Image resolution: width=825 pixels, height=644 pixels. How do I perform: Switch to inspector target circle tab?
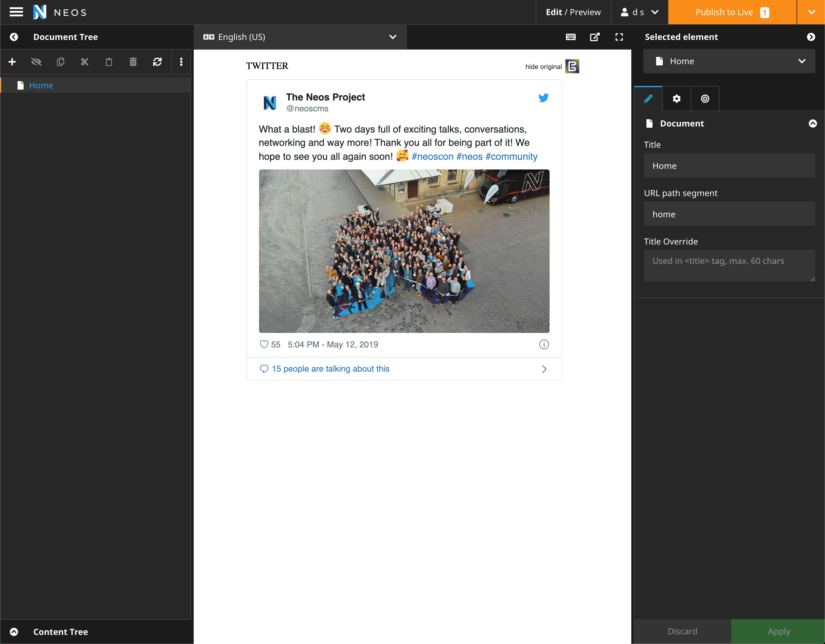pos(705,99)
